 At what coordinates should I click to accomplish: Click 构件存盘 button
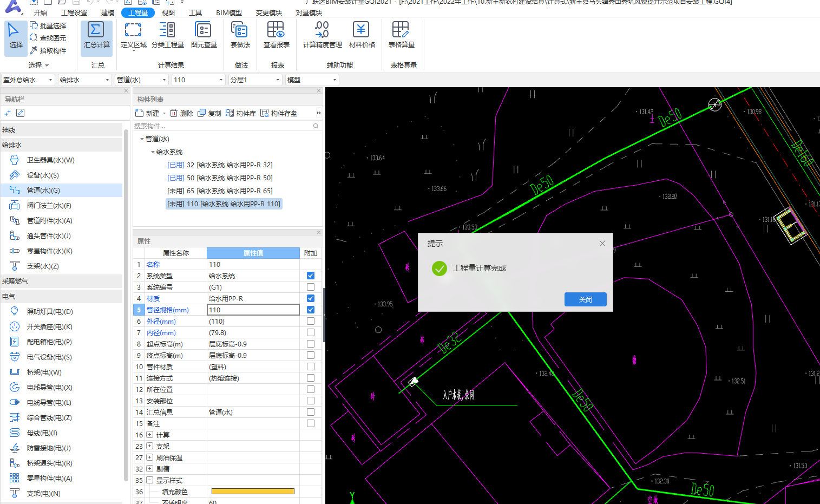pos(279,113)
